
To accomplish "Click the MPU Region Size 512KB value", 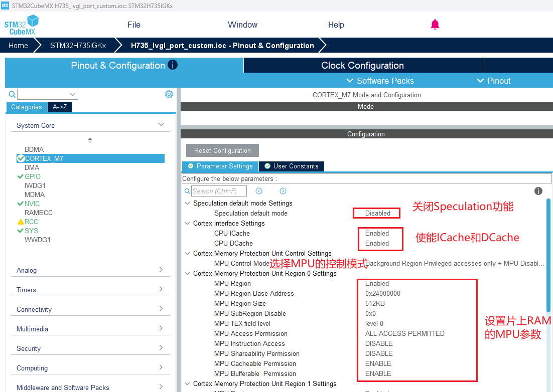I will pos(375,304).
